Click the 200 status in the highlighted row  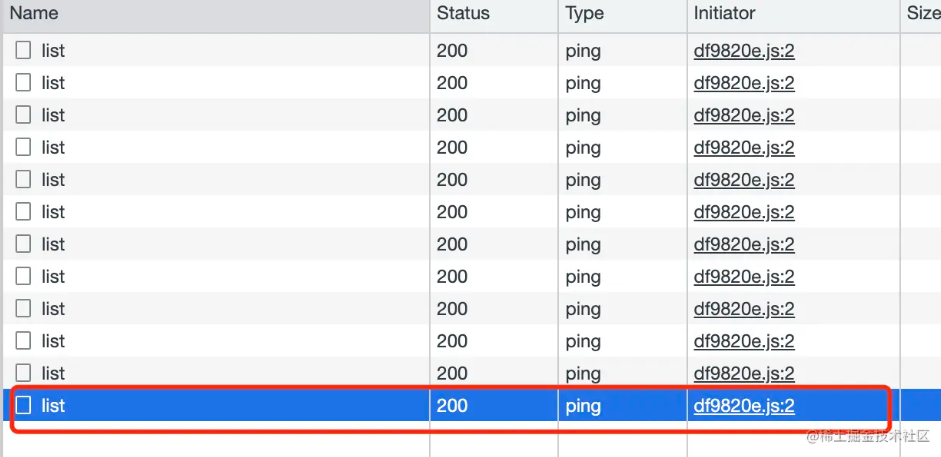[452, 406]
